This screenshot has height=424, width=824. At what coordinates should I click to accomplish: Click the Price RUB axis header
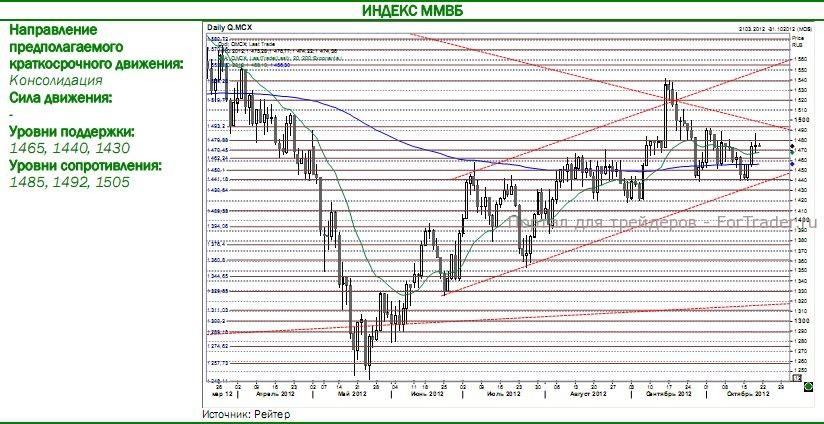(x=797, y=42)
